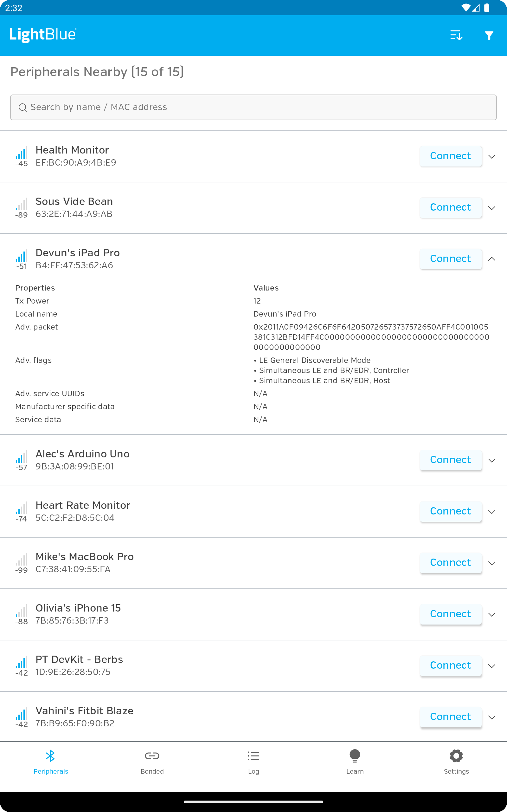
Task: Expand Sous Vide Bean details
Action: (492, 208)
